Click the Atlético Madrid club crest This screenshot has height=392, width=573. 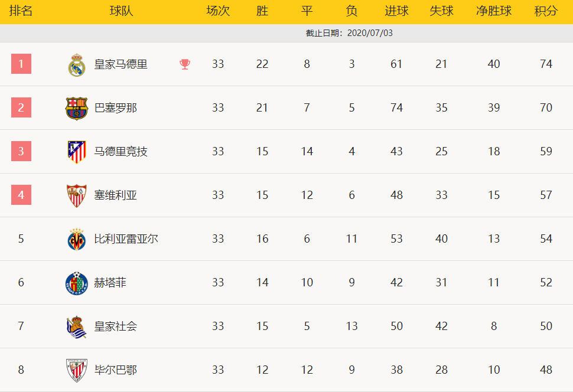point(77,152)
